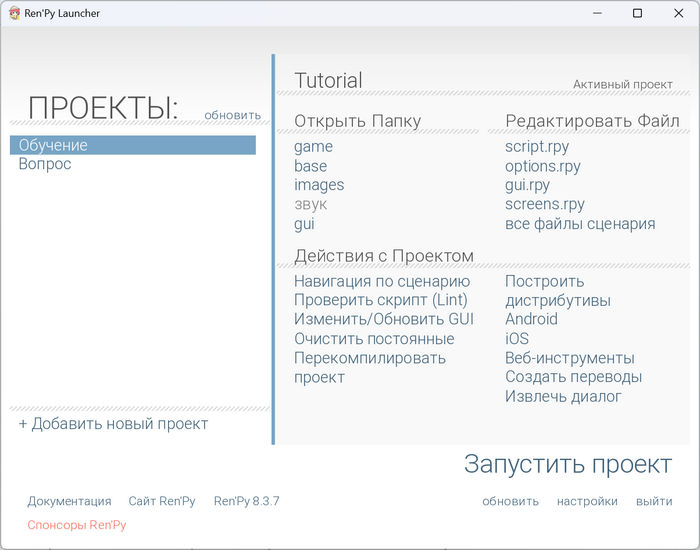Open the Android build options
This screenshot has width=700, height=550.
coord(531,320)
